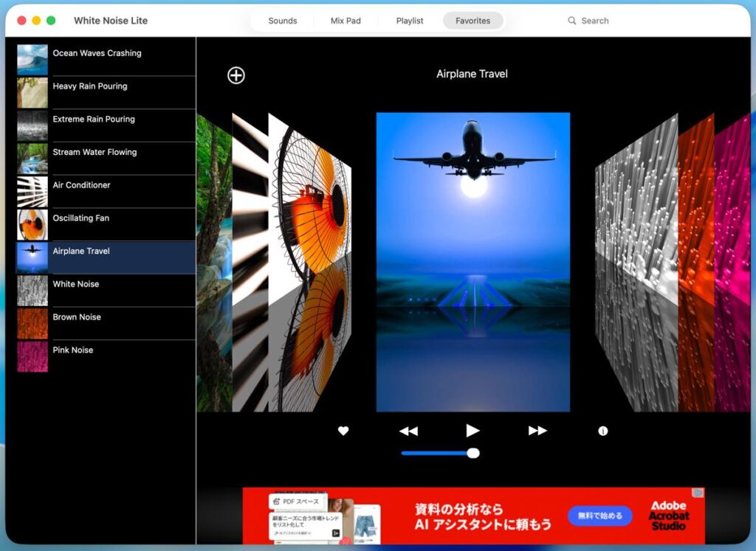
Task: Open the sound info icon
Action: click(603, 431)
